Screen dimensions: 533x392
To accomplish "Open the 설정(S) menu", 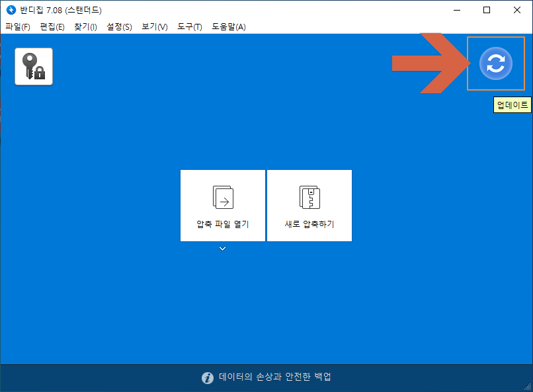I will click(x=119, y=26).
